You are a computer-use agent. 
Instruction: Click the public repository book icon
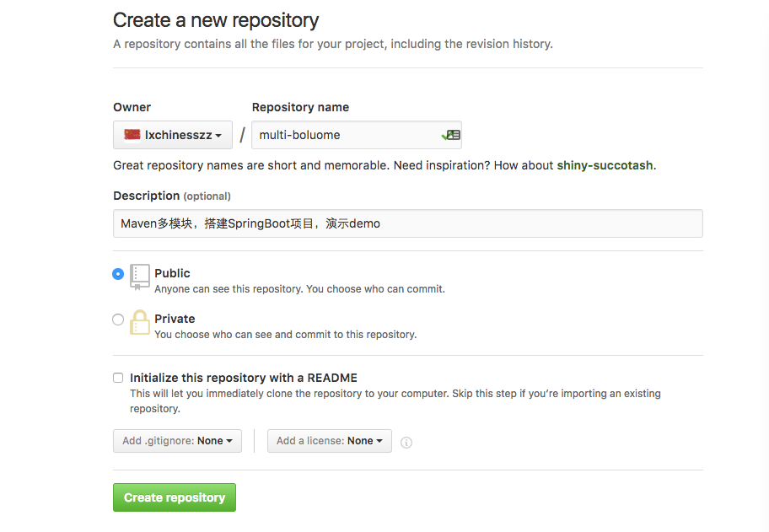pos(140,277)
